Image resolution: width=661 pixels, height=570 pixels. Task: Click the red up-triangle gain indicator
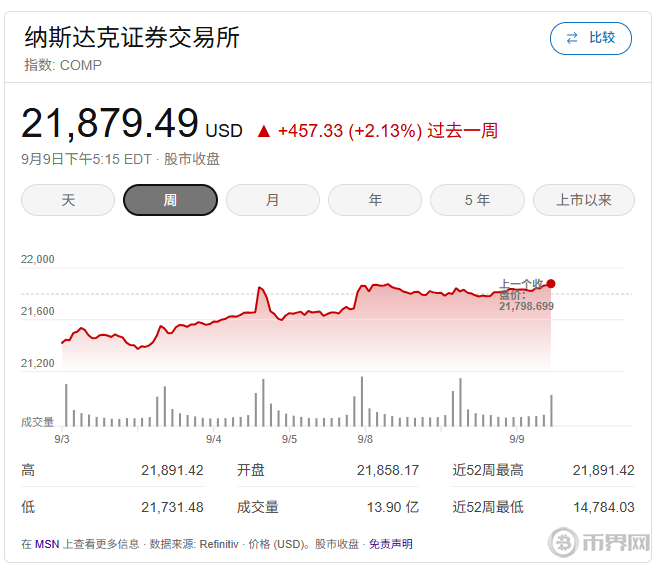264,131
